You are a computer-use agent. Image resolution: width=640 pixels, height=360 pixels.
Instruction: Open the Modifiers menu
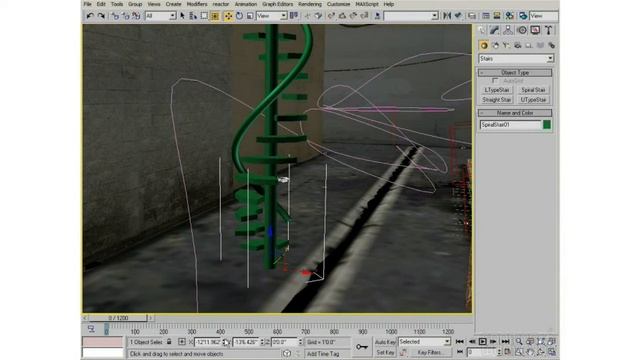[x=197, y=4]
